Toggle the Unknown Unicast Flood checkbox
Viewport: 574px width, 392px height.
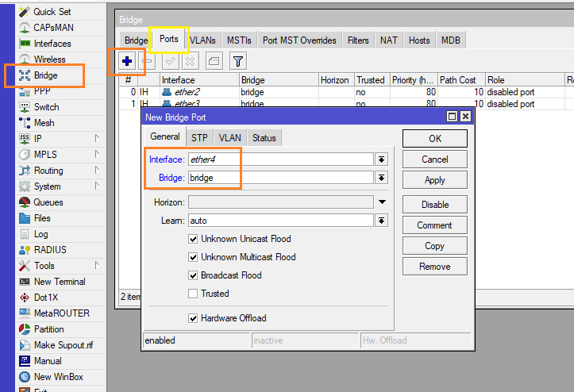[193, 239]
